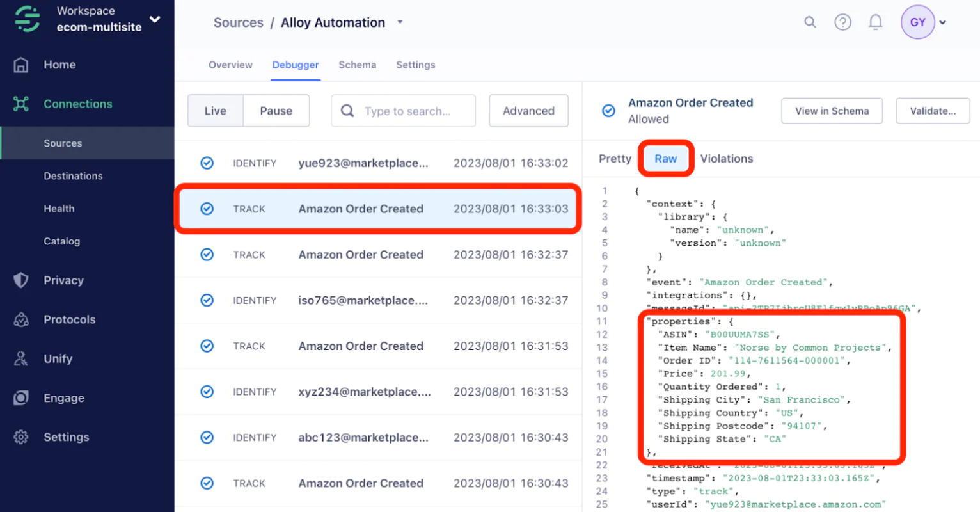
Task: Switch to the Overview tab
Action: pos(230,65)
